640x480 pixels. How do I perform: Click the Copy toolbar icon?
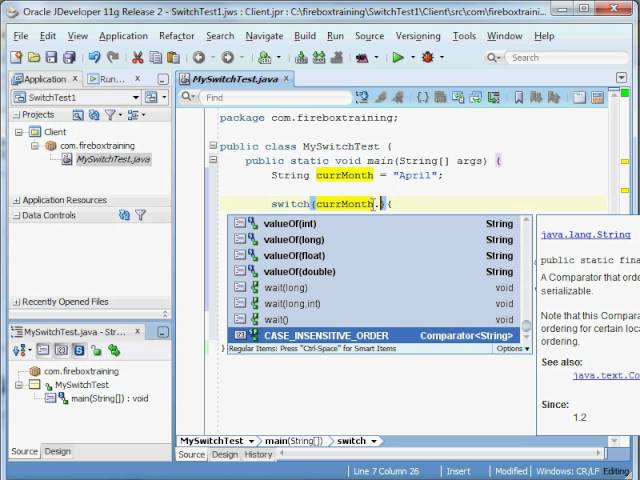point(156,58)
